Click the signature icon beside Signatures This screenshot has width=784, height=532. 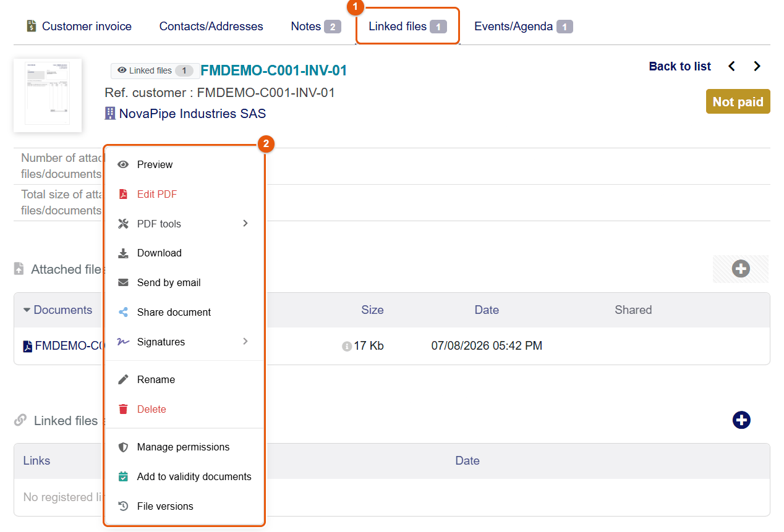click(x=123, y=342)
